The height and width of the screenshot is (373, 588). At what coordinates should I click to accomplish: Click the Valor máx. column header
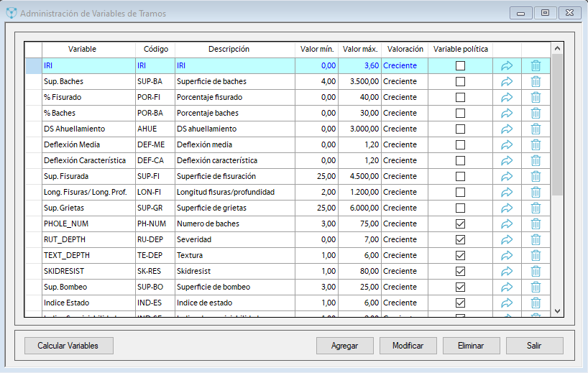click(360, 49)
